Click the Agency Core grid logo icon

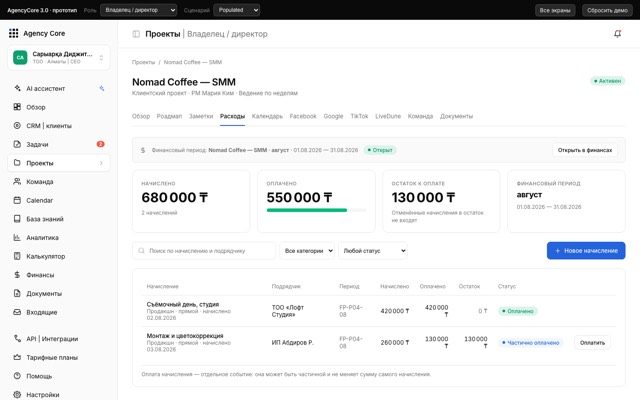(13, 33)
